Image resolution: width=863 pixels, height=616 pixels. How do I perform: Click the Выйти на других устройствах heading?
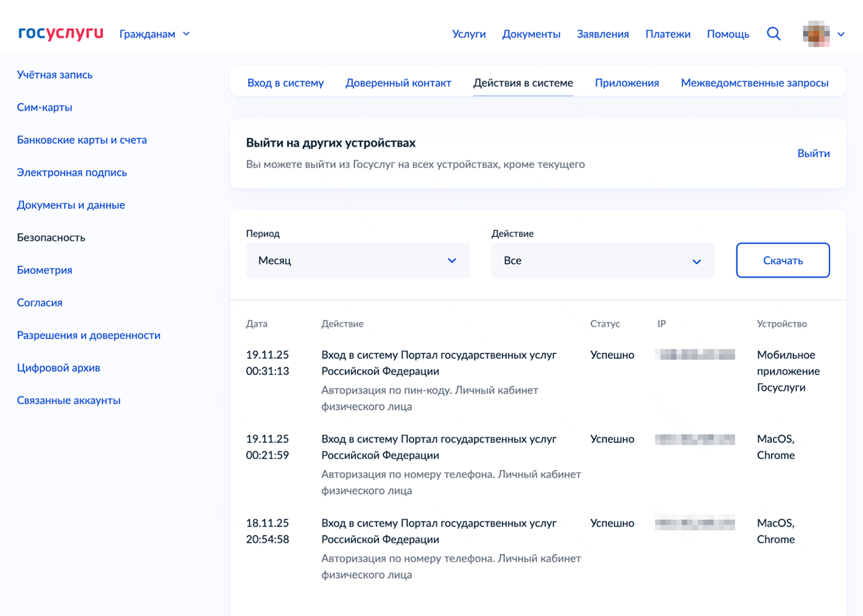(331, 143)
